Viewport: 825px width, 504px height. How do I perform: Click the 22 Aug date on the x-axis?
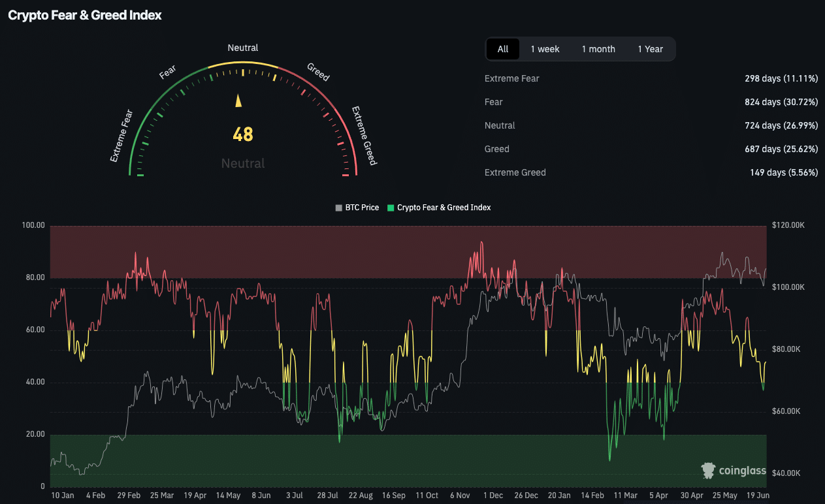(x=360, y=496)
